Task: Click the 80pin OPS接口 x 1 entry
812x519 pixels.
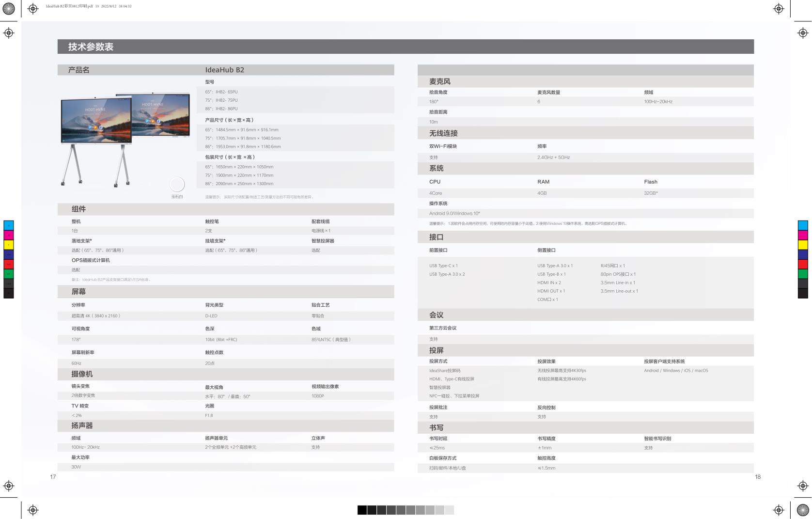Action: click(x=618, y=274)
